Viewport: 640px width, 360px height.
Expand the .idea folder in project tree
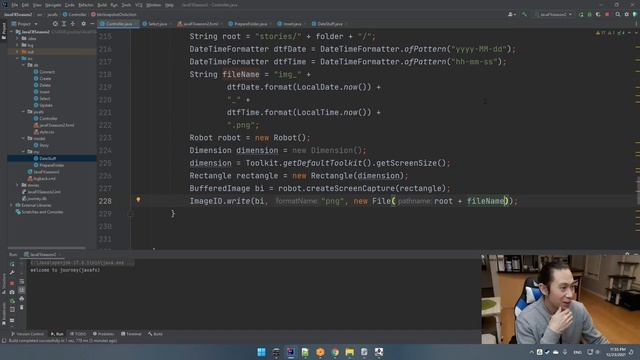(18, 38)
